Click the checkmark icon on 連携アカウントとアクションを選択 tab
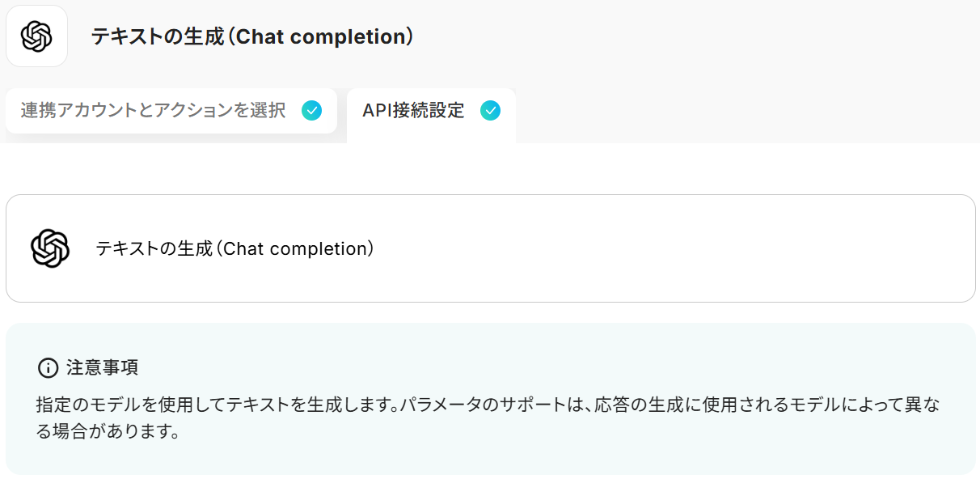 pos(311,111)
